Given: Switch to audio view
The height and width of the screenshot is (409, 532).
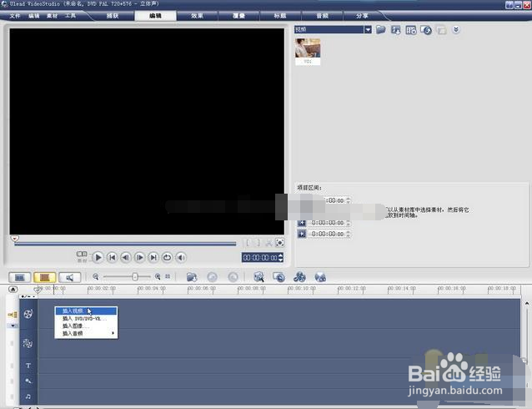Looking at the screenshot, I should [70, 277].
